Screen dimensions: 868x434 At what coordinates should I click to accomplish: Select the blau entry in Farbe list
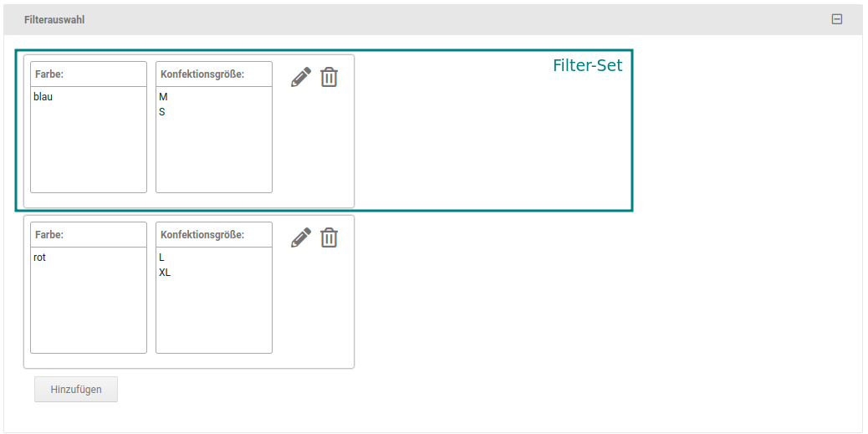[x=43, y=97]
